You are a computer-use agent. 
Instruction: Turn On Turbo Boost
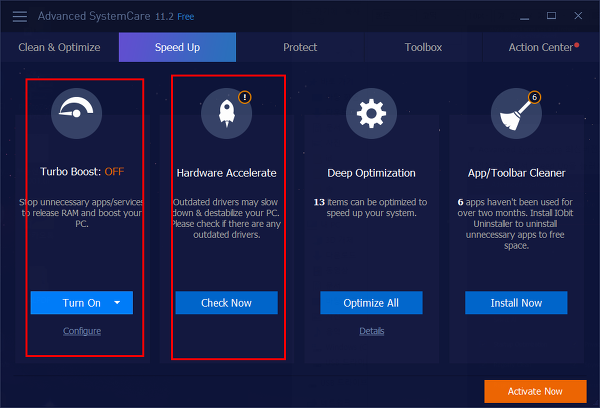[x=82, y=303]
